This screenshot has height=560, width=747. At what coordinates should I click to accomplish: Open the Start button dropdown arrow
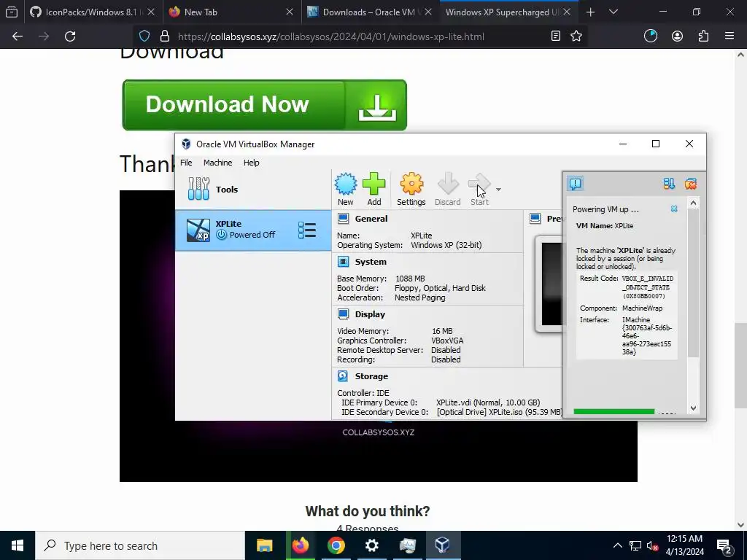(498, 190)
